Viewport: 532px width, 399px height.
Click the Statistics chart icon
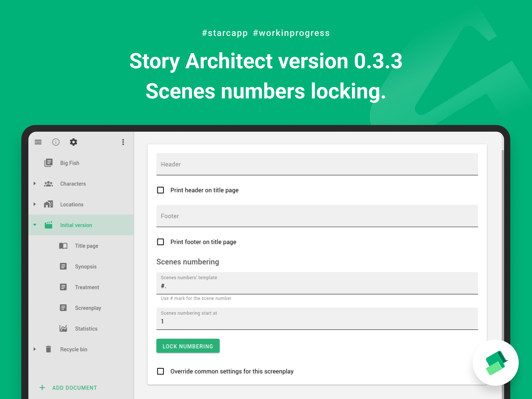click(63, 328)
